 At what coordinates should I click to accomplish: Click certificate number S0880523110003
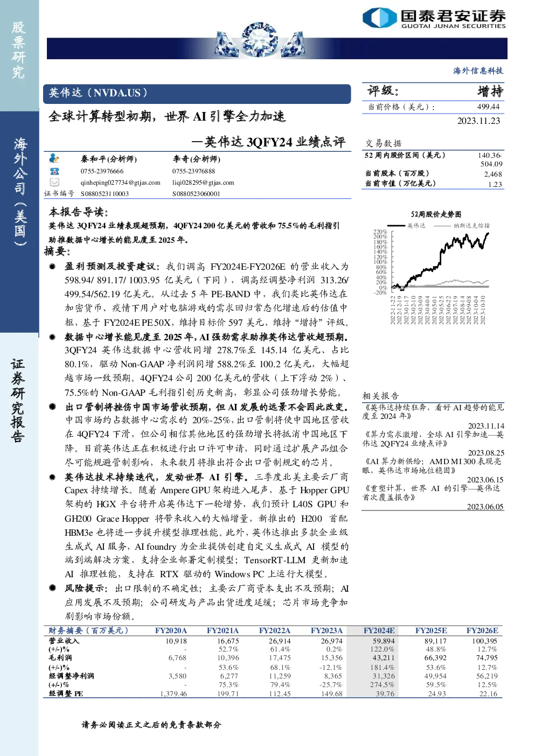(x=105, y=194)
